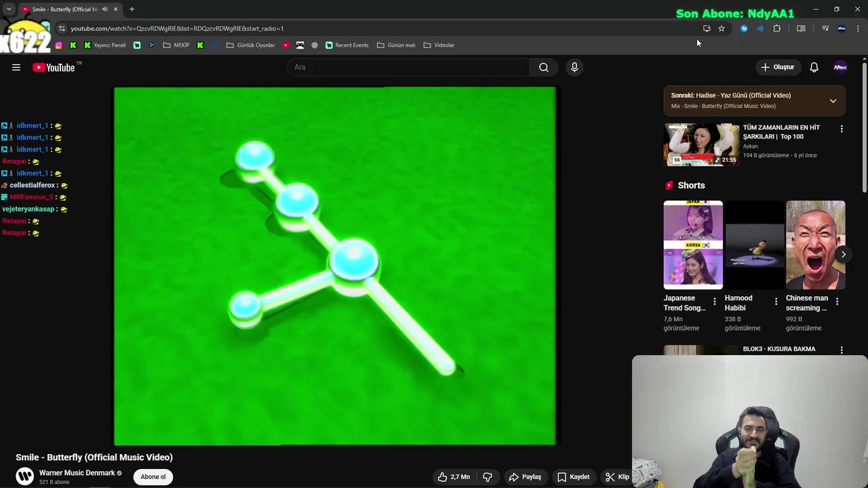Open the game controller bookmark icon
Image resolution: width=868 pixels, height=488 pixels.
tap(300, 45)
